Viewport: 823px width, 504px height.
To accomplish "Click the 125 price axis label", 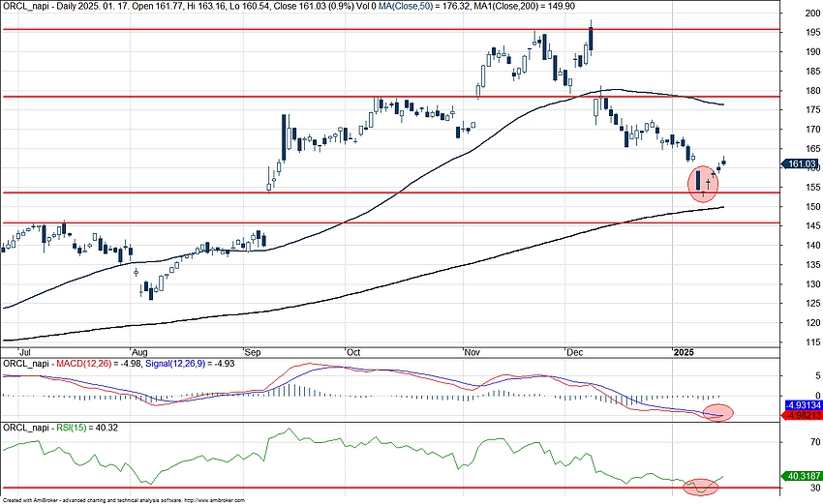I will coord(812,303).
